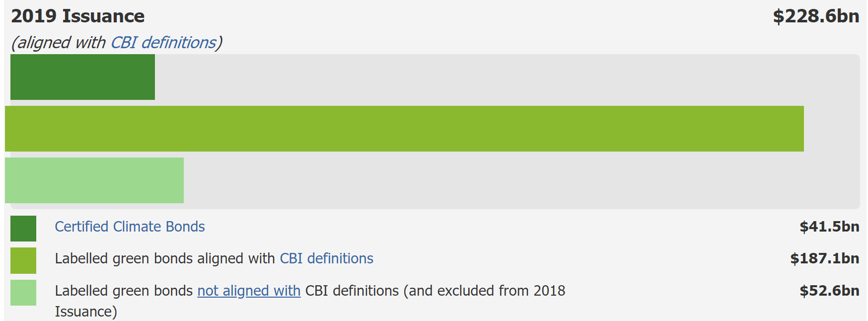Open the Certified Climate Bonds link
Screen dimensions: 868x321
click(x=130, y=227)
